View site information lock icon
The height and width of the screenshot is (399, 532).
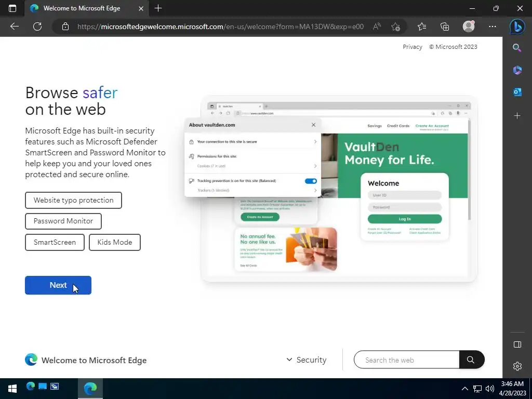coord(65,26)
